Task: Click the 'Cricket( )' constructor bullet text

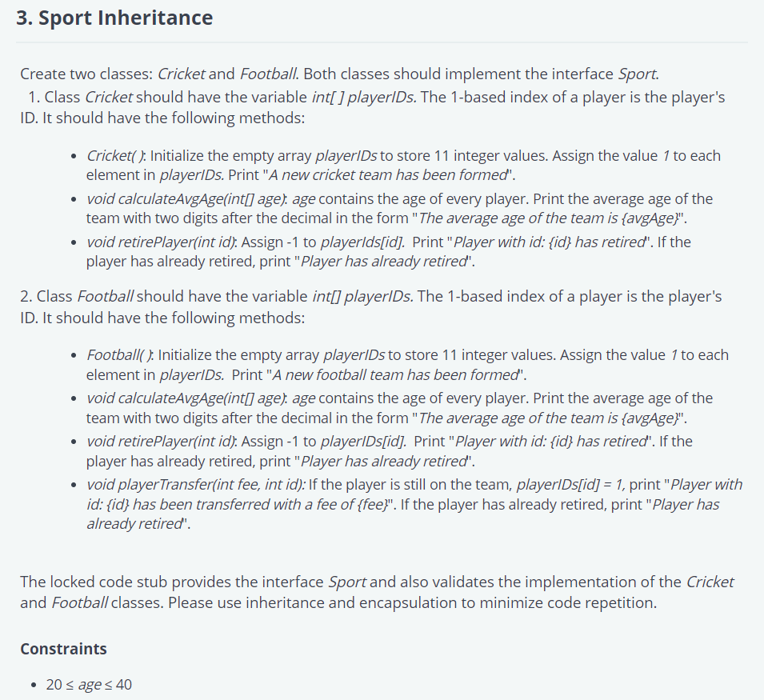Action: tap(115, 156)
